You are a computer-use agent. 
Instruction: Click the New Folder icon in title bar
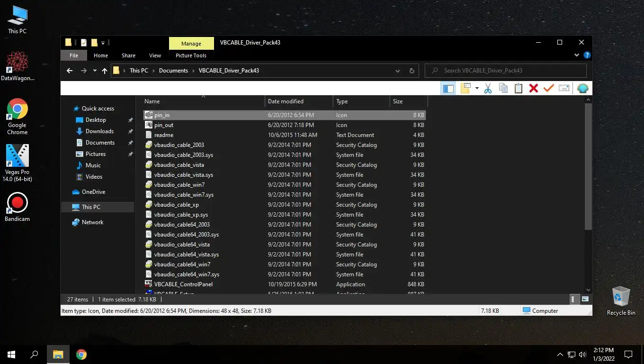(x=94, y=43)
